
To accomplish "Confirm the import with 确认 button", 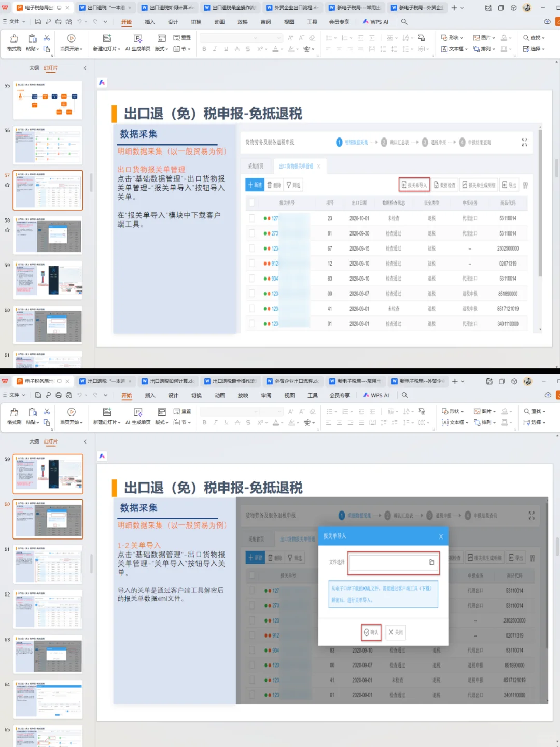I will pos(371,632).
